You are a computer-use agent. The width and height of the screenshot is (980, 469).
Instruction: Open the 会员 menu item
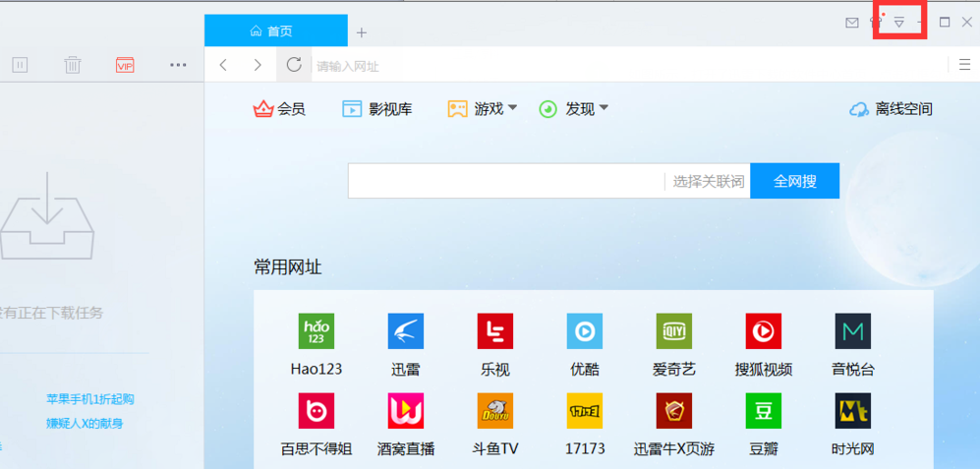pyautogui.click(x=279, y=109)
